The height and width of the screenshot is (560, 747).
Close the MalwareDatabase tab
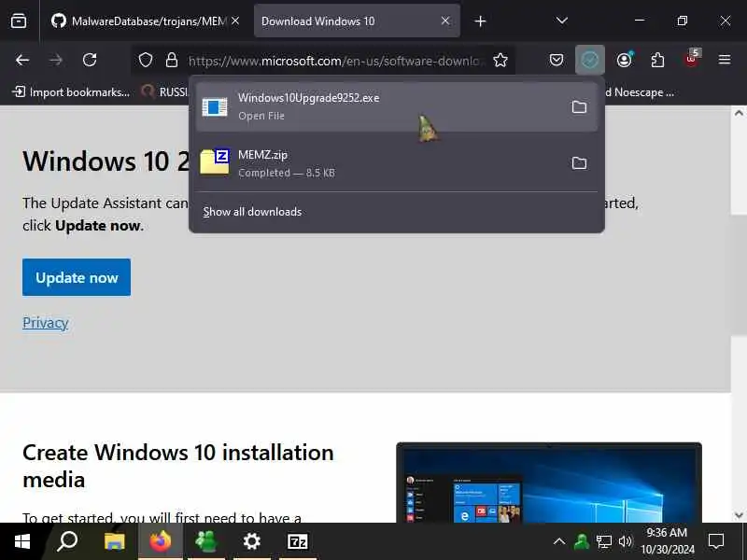click(x=235, y=21)
